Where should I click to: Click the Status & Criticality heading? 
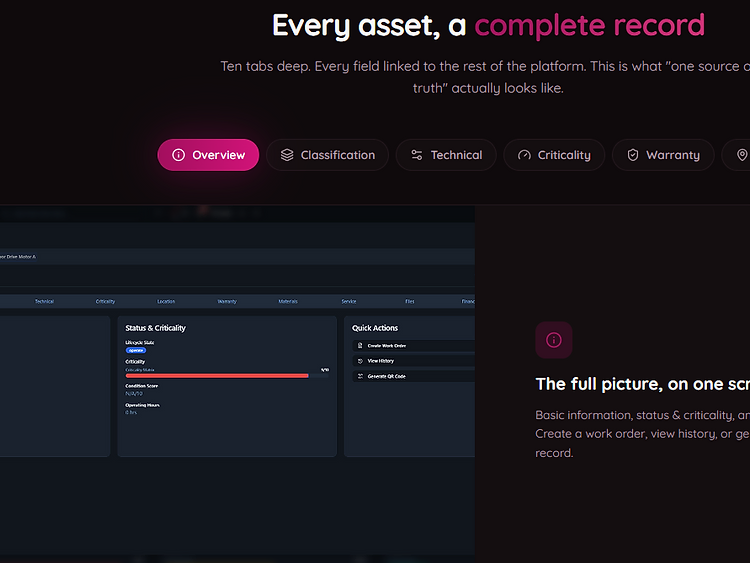[155, 328]
